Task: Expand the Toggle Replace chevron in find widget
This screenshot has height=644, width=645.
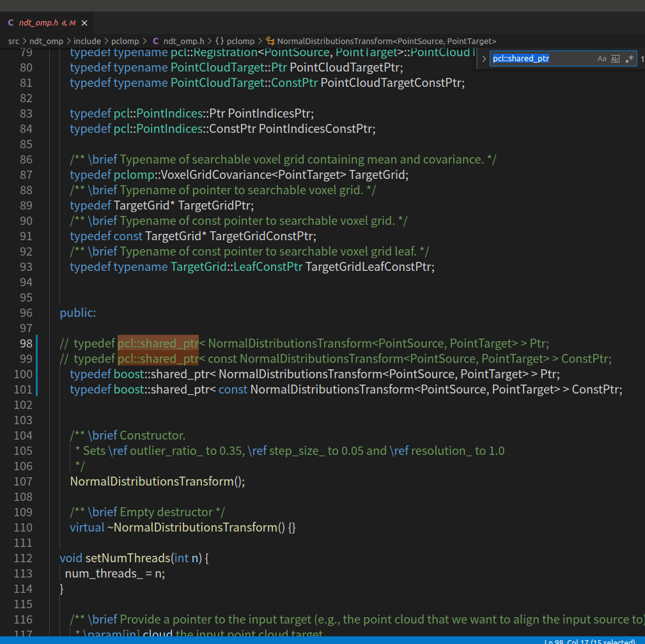Action: point(484,59)
